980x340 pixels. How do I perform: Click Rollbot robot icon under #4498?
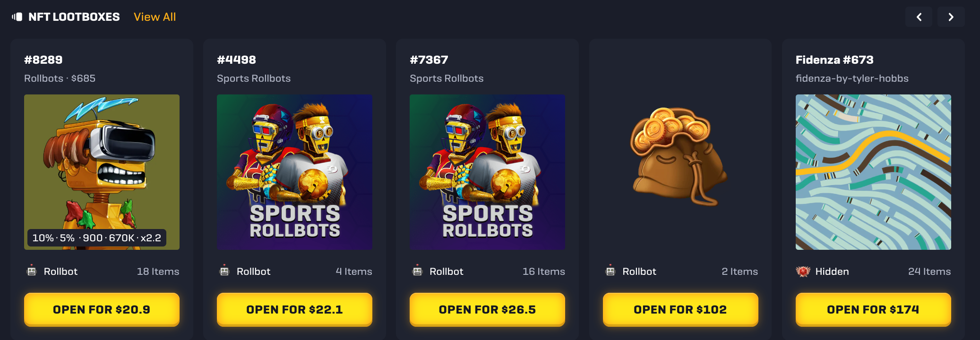[224, 271]
